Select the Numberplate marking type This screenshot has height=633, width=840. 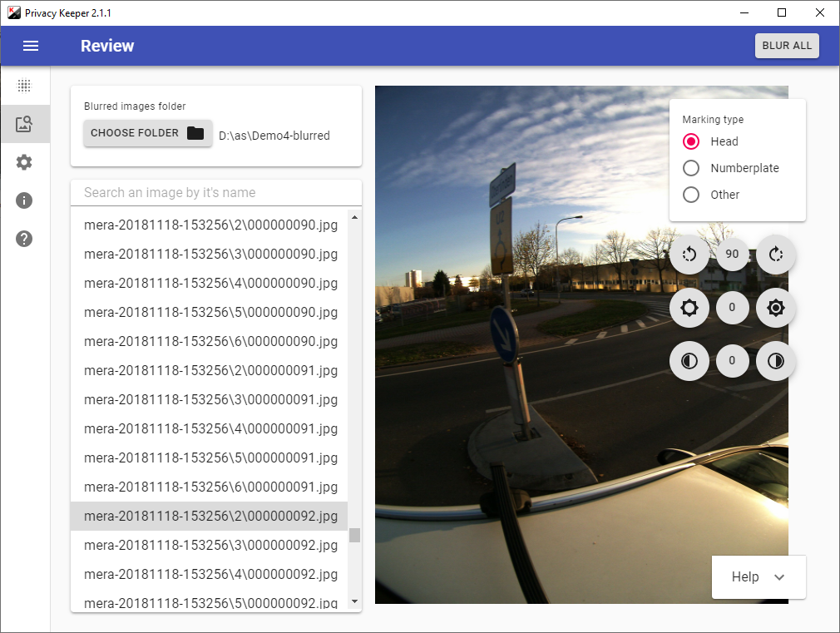coord(691,168)
